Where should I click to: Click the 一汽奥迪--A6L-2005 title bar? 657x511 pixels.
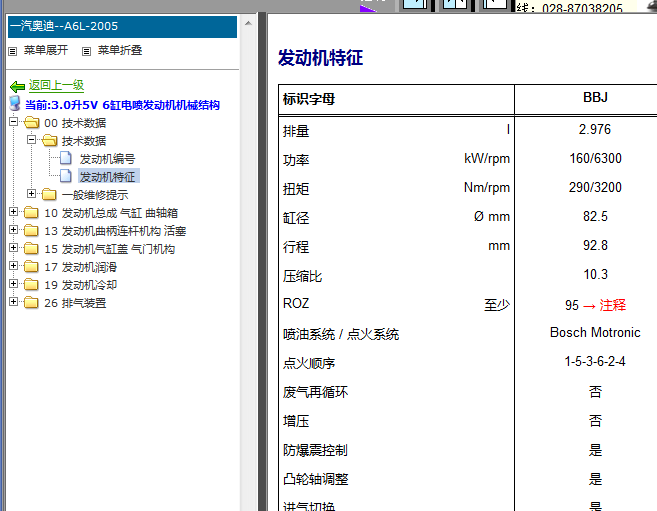pyautogui.click(x=122, y=26)
